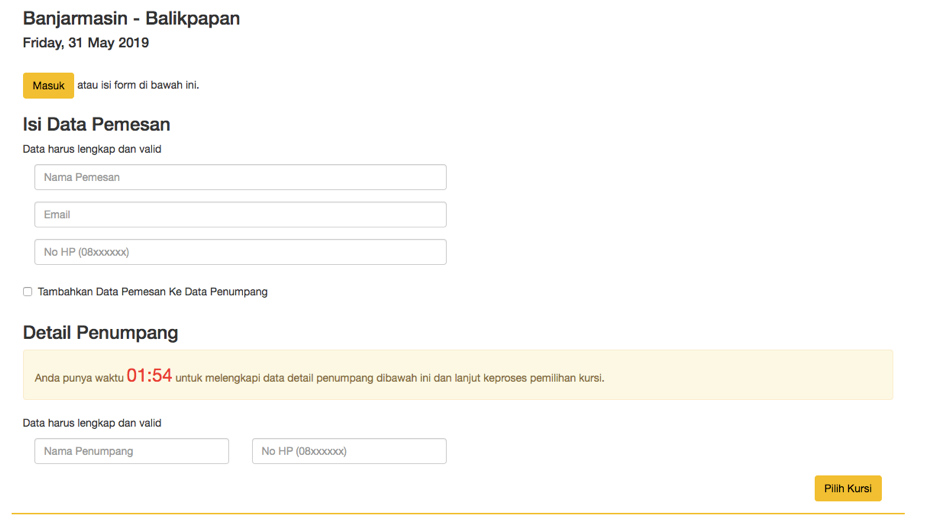Click the yellow divider line at the bottom
Viewport: 939px width, 527px height.
point(458,514)
